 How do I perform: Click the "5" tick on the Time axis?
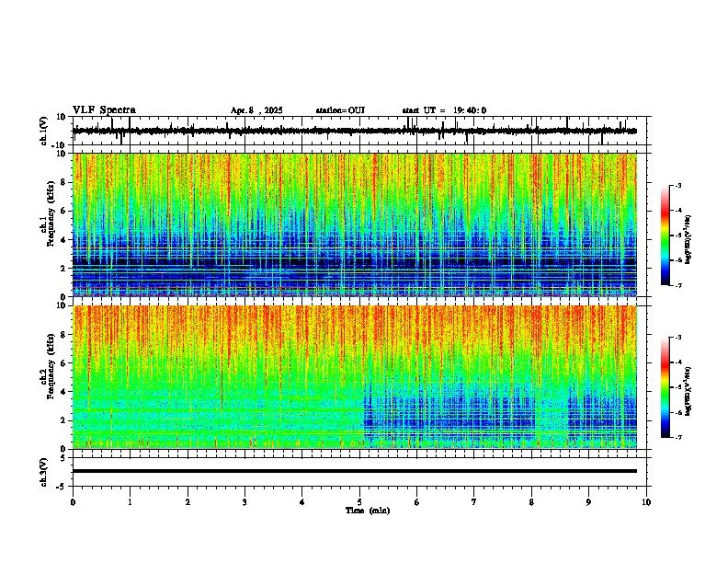(x=359, y=502)
